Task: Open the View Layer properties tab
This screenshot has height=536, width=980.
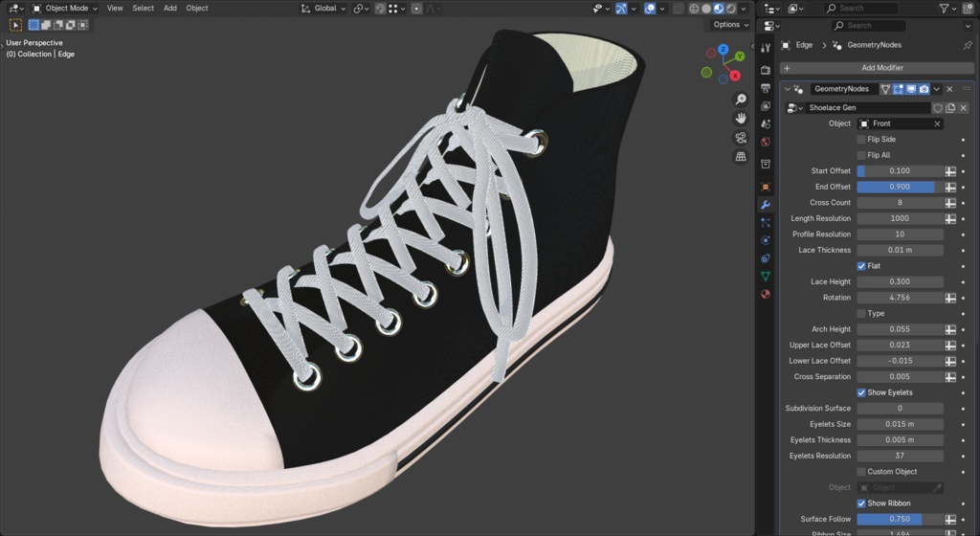Action: [x=766, y=106]
